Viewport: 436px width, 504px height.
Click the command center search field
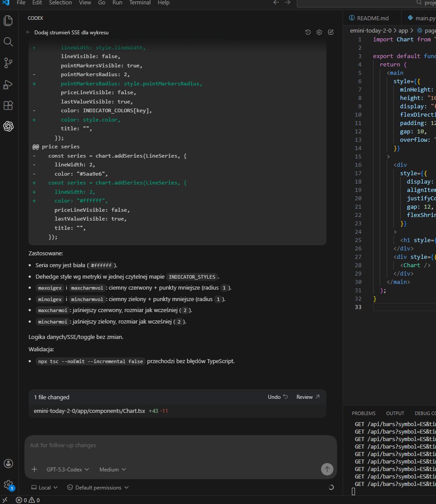point(366,3)
